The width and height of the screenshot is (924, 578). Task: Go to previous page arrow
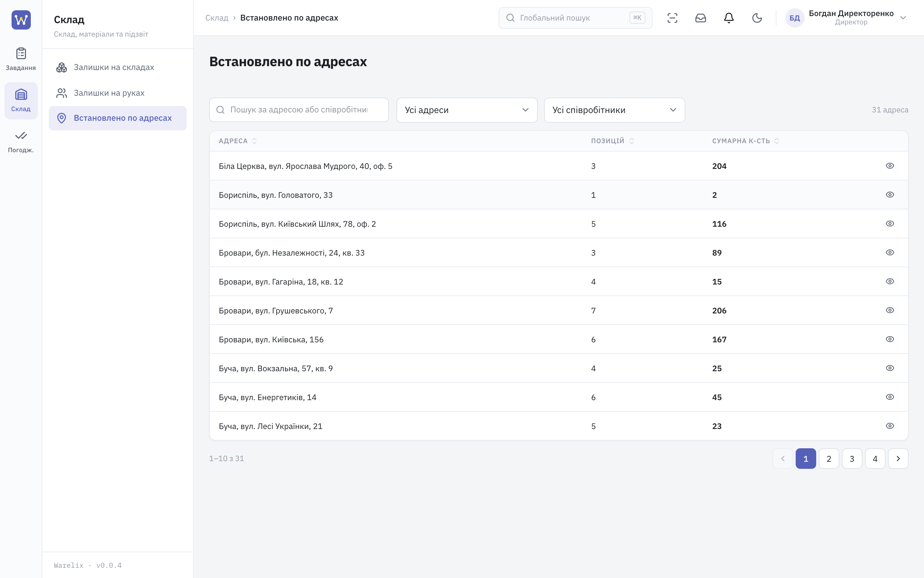tap(783, 459)
